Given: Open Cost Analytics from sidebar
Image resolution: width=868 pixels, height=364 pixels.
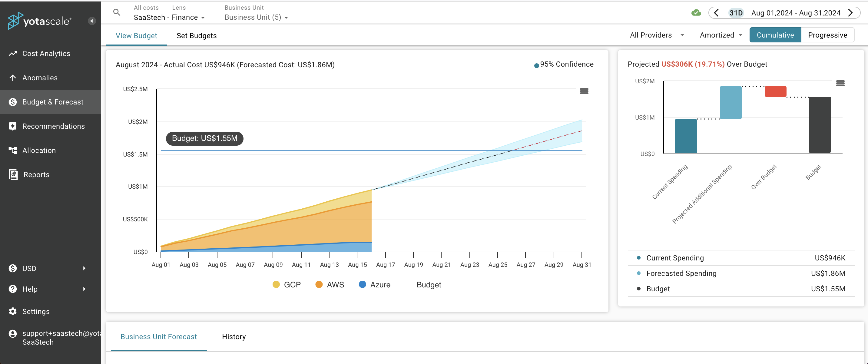Looking at the screenshot, I should [x=51, y=54].
